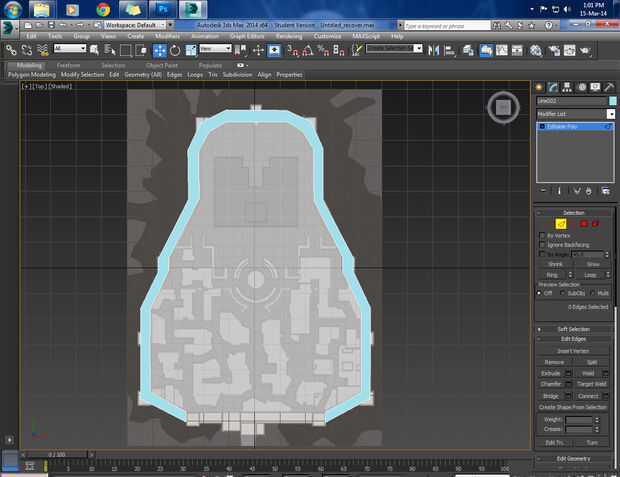Viewport: 620px width, 477px height.
Task: Click the object color swatch
Action: tap(611, 101)
